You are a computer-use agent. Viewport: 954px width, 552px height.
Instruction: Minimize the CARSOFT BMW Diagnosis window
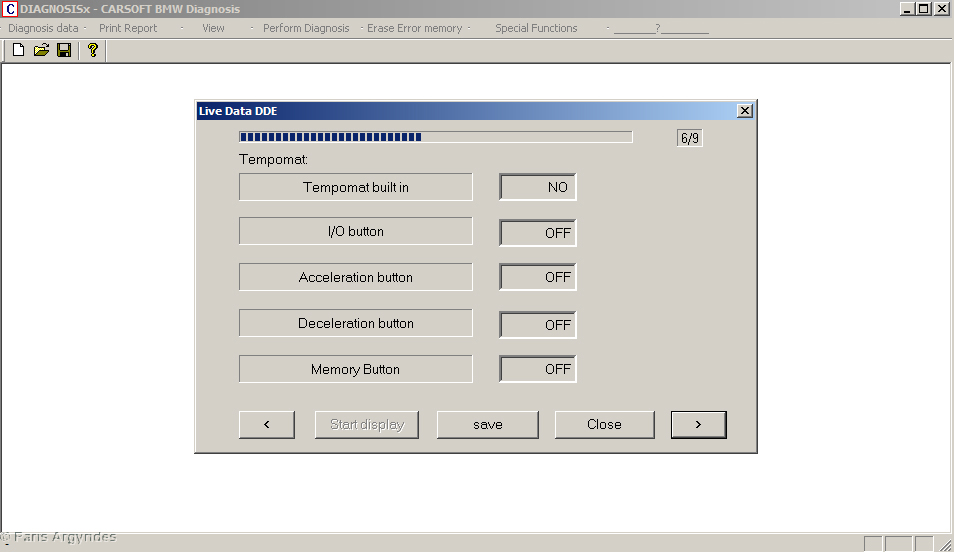907,9
